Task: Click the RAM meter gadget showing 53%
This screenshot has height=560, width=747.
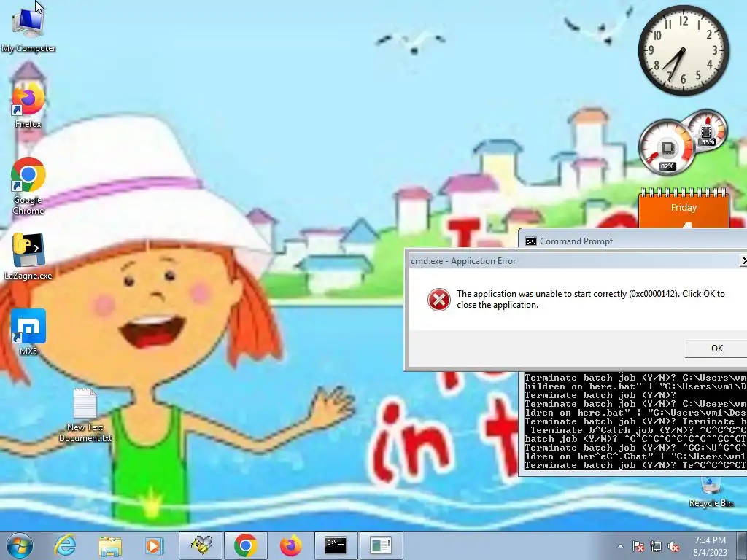Action: [x=707, y=131]
